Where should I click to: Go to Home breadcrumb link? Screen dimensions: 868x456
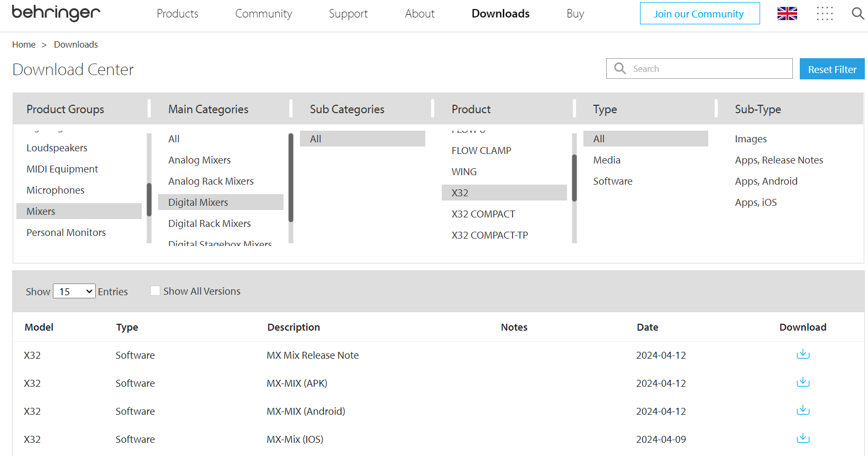24,44
